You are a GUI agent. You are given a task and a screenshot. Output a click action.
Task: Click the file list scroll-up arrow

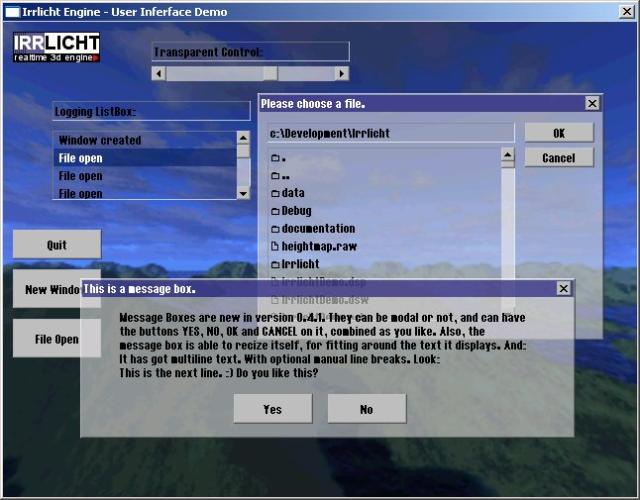(507, 154)
